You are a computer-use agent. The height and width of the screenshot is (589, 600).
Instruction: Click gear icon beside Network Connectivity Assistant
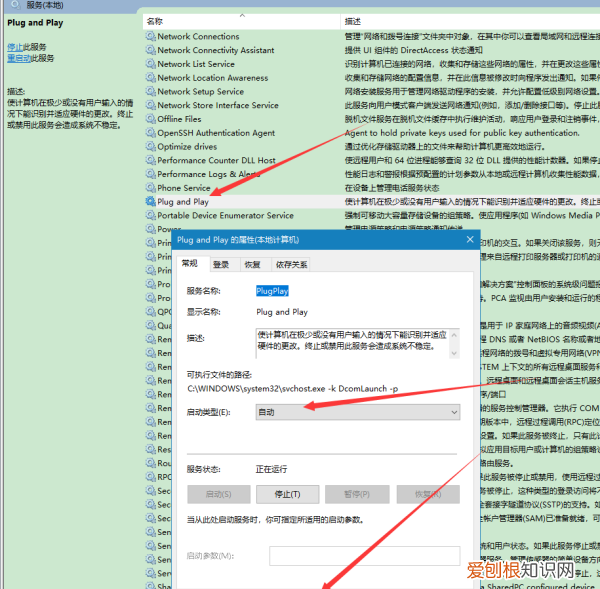tap(151, 50)
